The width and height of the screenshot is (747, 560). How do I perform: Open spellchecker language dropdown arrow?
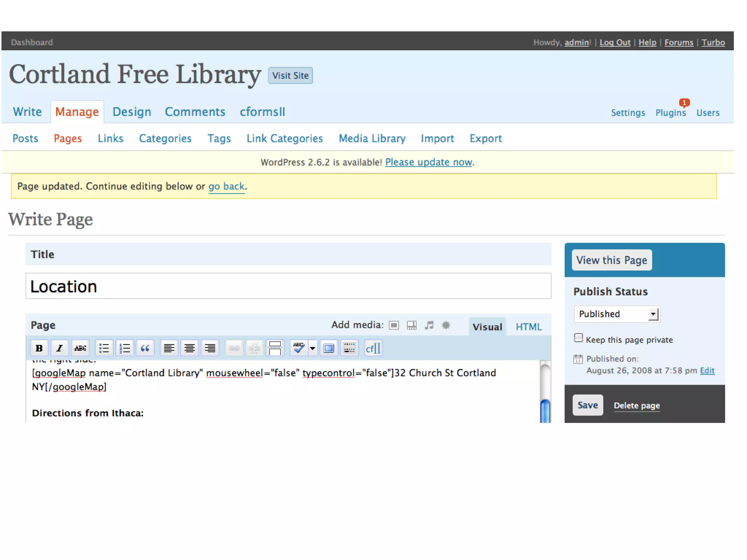click(x=313, y=348)
